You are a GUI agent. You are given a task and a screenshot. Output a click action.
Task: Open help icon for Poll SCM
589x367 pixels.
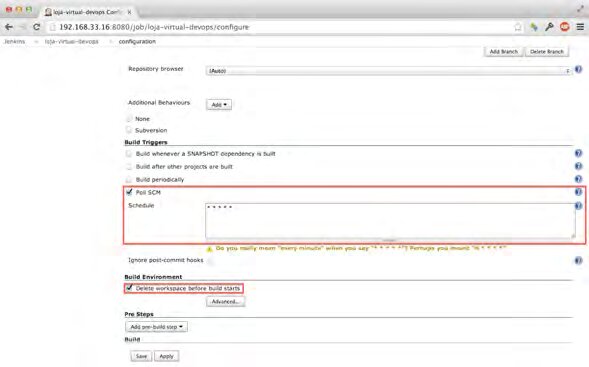point(578,192)
